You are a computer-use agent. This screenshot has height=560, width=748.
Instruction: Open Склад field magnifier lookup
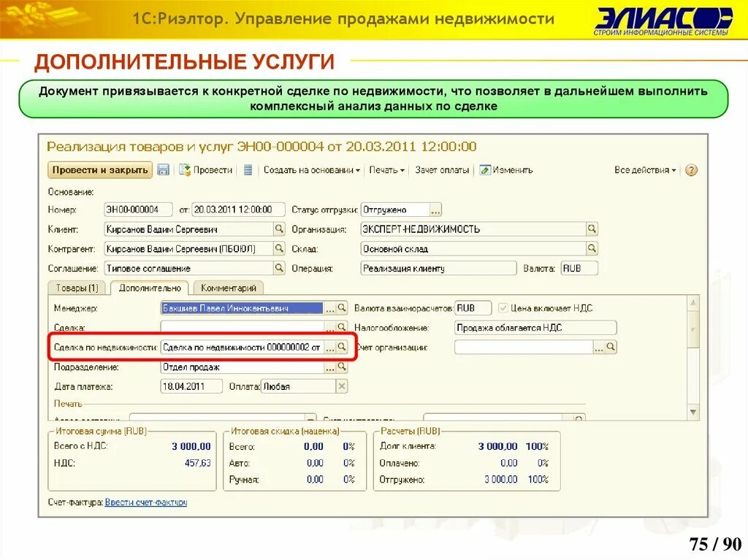592,248
